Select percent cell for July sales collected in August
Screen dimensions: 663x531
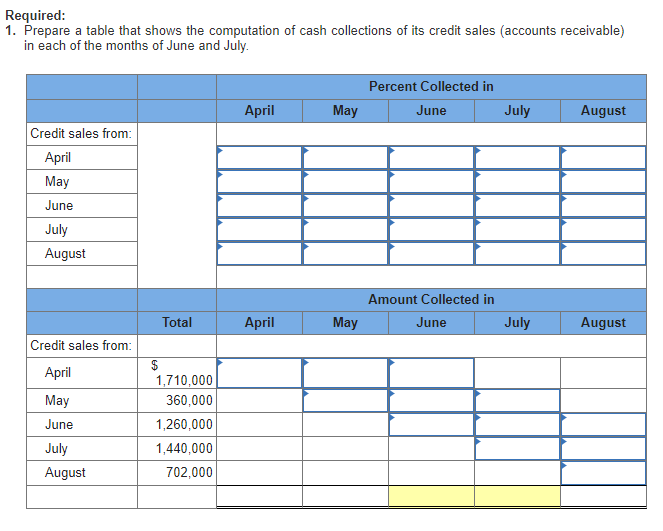[x=603, y=230]
